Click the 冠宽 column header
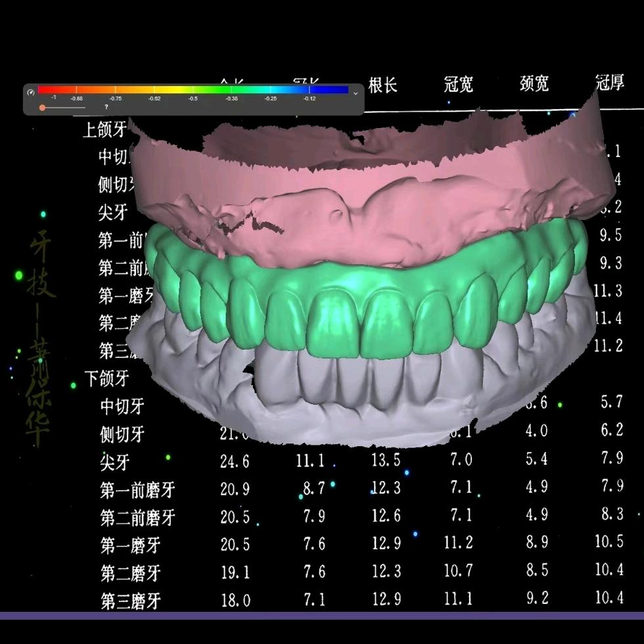The height and width of the screenshot is (644, 644). pyautogui.click(x=459, y=84)
